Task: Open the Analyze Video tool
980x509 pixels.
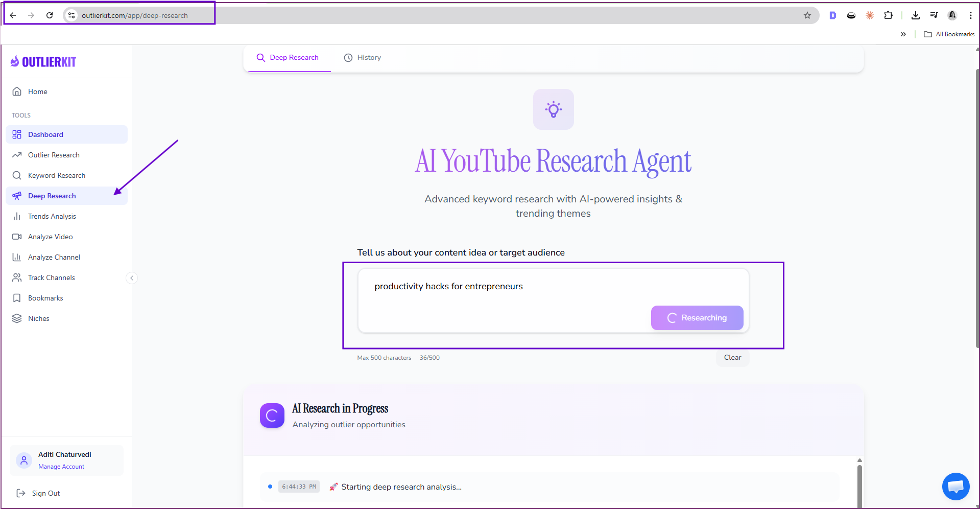Action: [50, 236]
